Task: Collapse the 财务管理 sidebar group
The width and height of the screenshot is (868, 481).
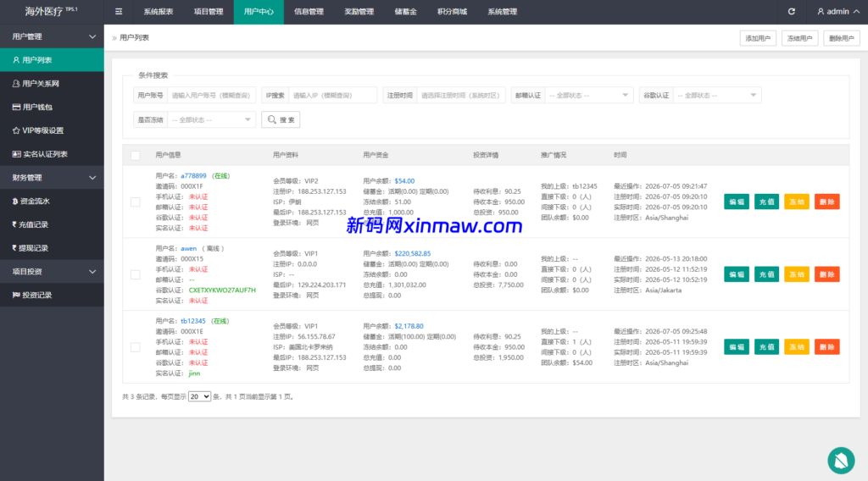Action: coord(52,178)
